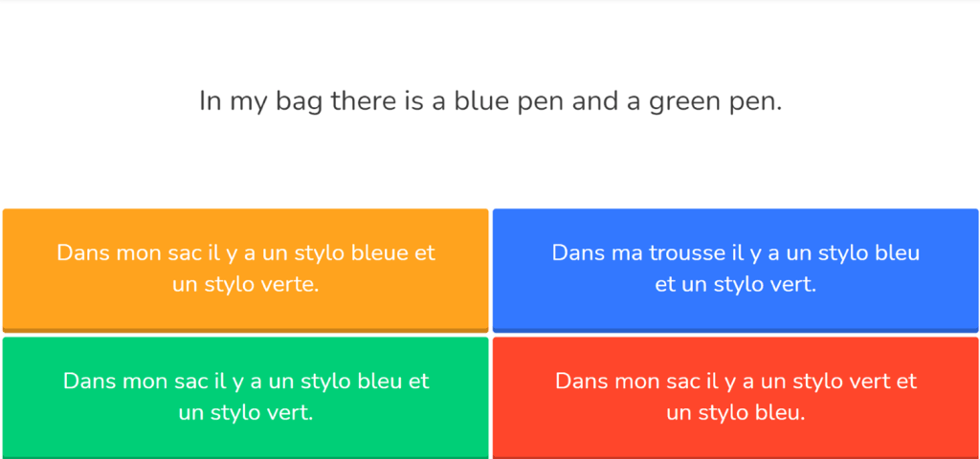Click the red answer 'stylo vert et un stylo bleu'

[x=735, y=397]
